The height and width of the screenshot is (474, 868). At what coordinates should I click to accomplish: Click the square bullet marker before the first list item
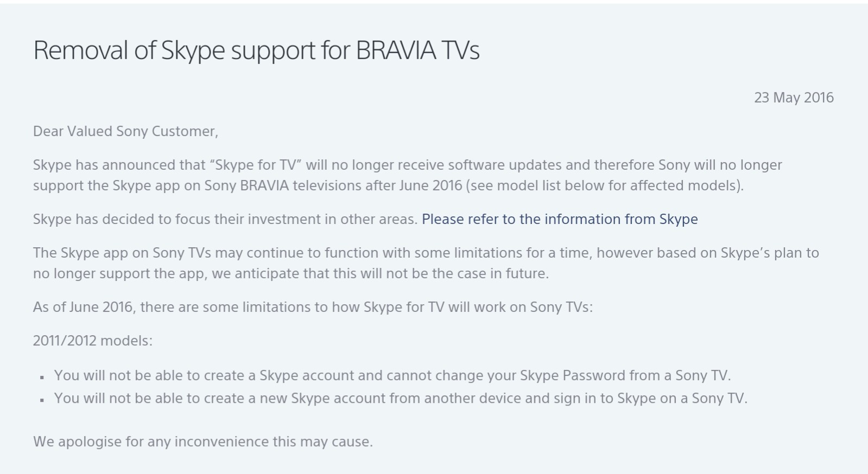42,377
